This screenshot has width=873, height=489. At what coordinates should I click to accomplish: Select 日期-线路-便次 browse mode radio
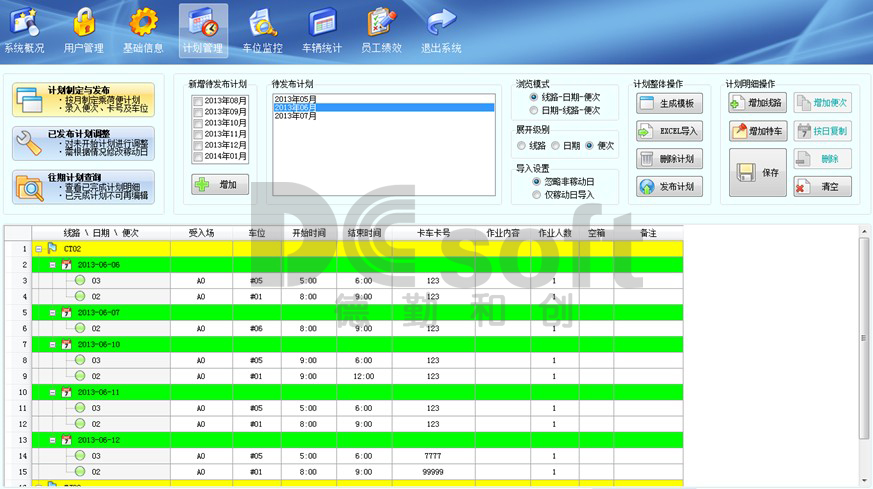(534, 110)
